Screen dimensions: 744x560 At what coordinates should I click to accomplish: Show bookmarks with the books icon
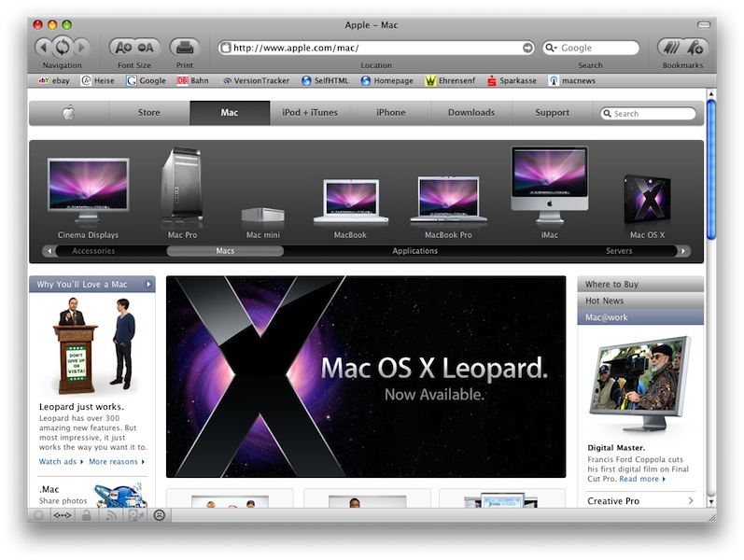click(671, 48)
